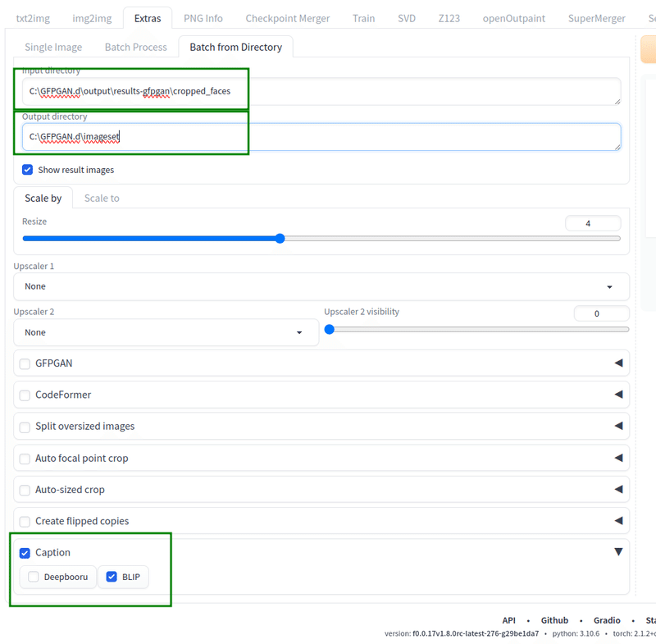Collapse the Caption section arrow
The width and height of the screenshot is (656, 644).
[x=618, y=552]
